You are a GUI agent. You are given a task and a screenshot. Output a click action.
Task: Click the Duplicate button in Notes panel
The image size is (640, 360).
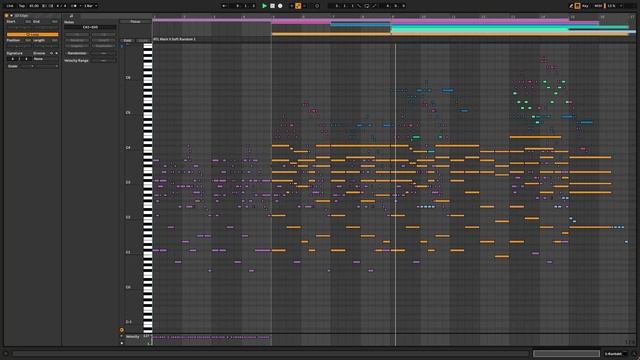coord(103,46)
